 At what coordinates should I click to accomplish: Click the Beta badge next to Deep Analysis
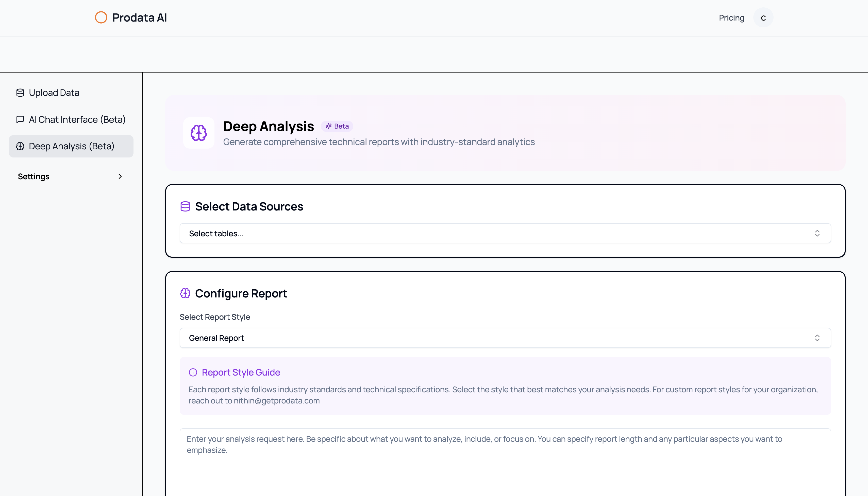337,126
